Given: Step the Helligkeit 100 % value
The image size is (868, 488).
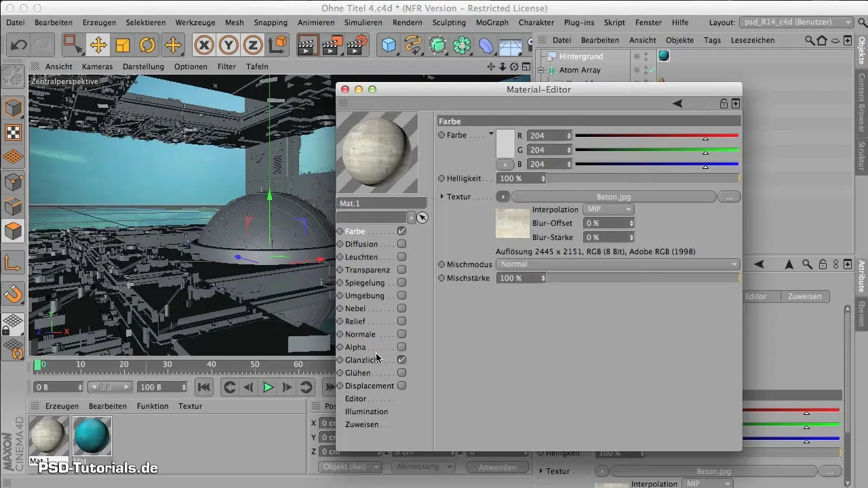Looking at the screenshot, I should click(543, 178).
